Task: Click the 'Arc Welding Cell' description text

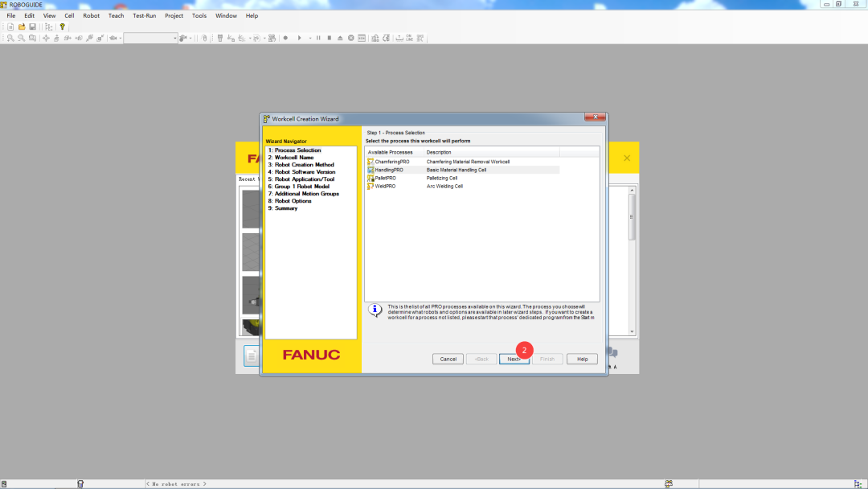Action: [444, 186]
